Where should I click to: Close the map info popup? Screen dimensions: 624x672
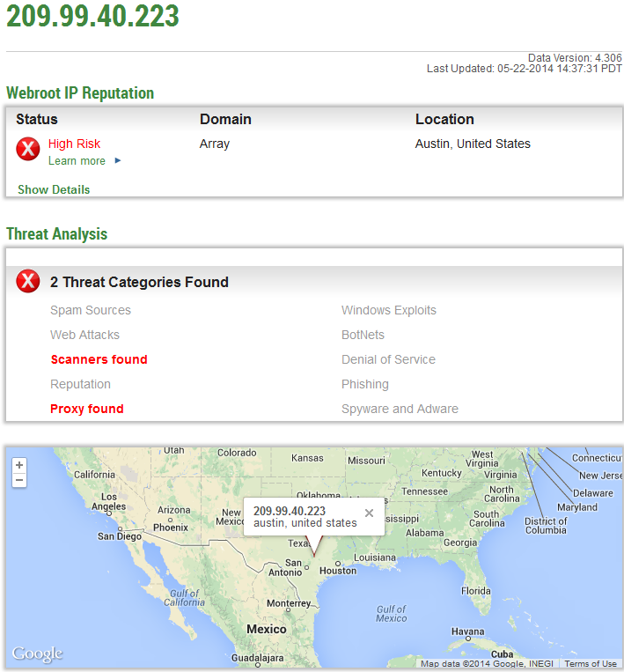[x=369, y=513]
